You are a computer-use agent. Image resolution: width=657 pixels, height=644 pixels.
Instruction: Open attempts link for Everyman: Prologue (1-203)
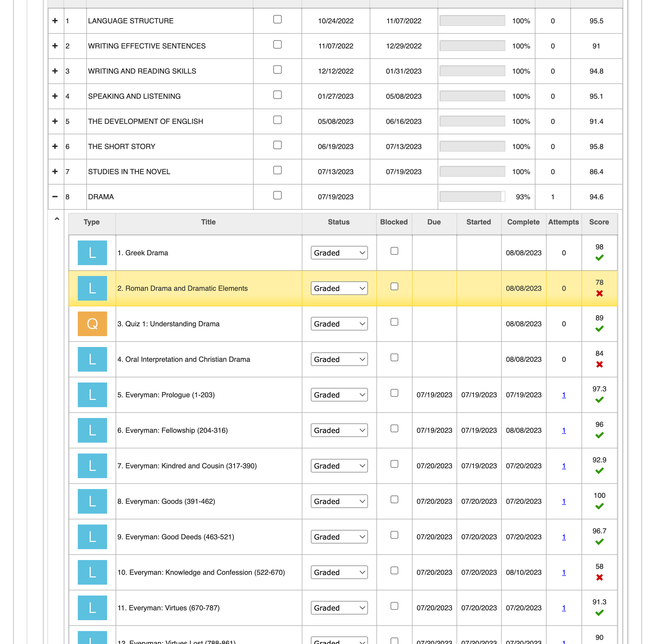point(564,395)
